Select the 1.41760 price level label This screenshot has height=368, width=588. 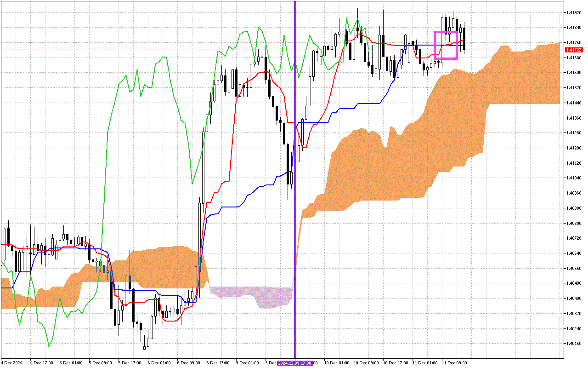tap(574, 43)
